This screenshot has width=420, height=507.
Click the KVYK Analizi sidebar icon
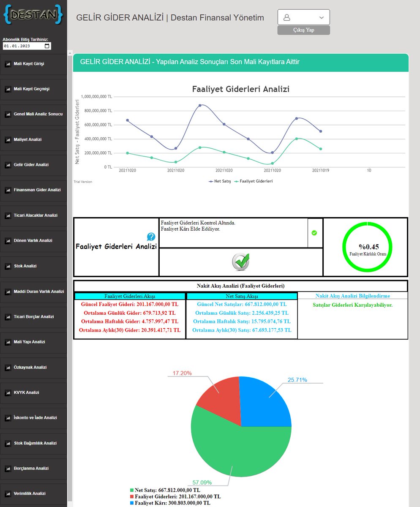(7, 393)
